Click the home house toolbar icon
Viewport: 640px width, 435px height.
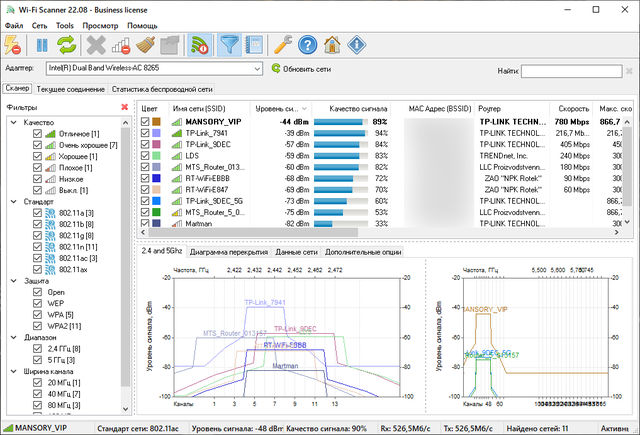pyautogui.click(x=332, y=44)
